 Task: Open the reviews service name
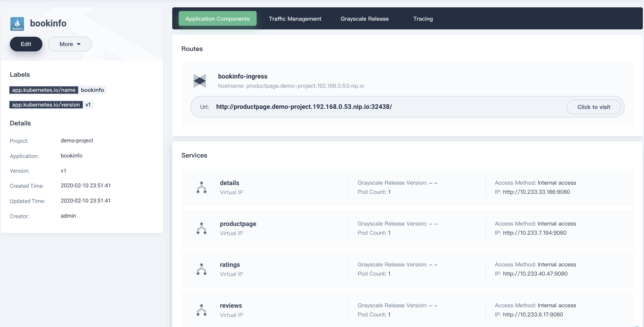(x=231, y=305)
